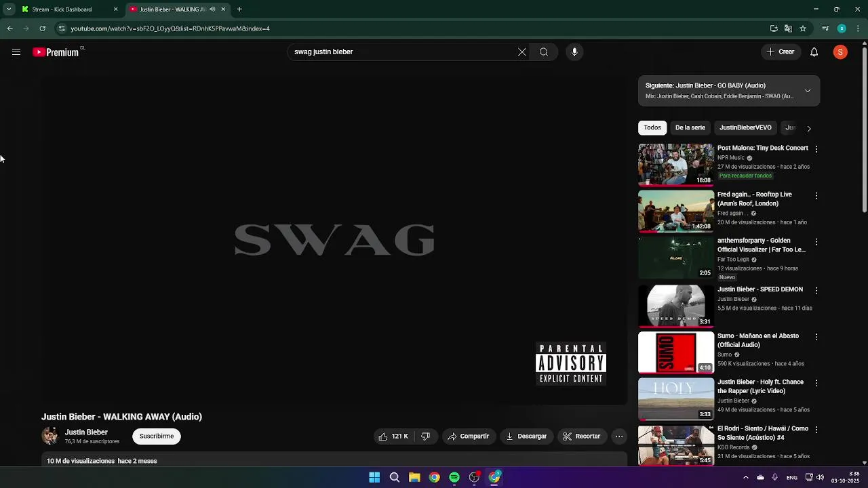Select the Todos filter chip
The image size is (868, 488).
coord(652,127)
